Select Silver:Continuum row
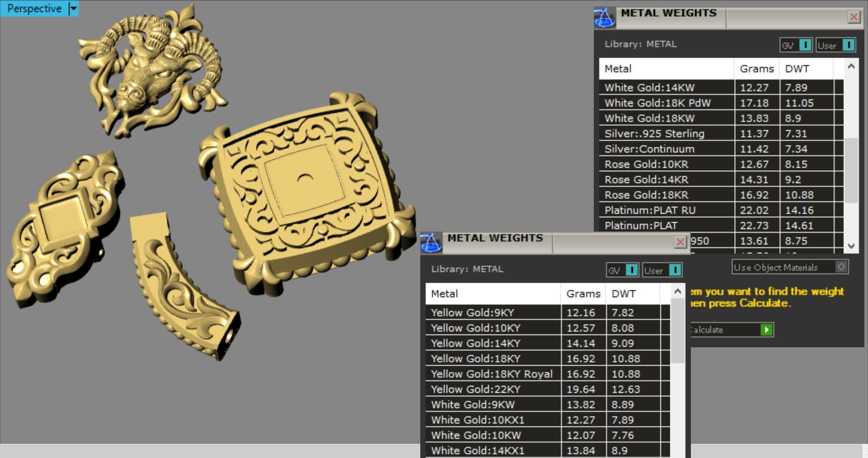 tap(721, 149)
